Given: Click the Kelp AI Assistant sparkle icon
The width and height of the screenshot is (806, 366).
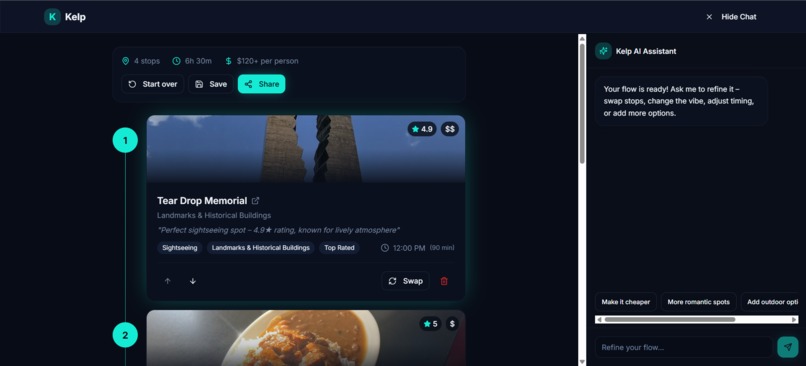Looking at the screenshot, I should pyautogui.click(x=603, y=51).
